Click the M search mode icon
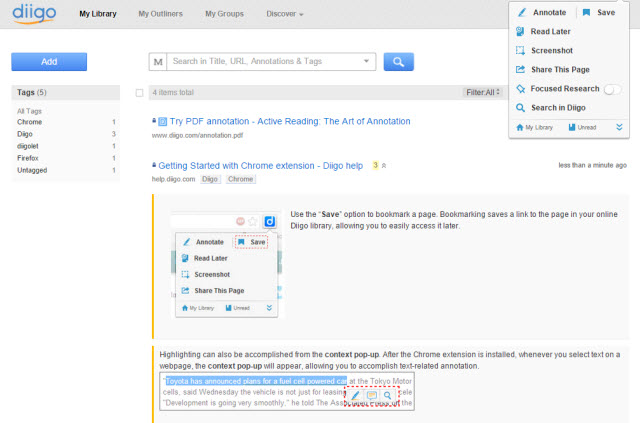 click(158, 62)
